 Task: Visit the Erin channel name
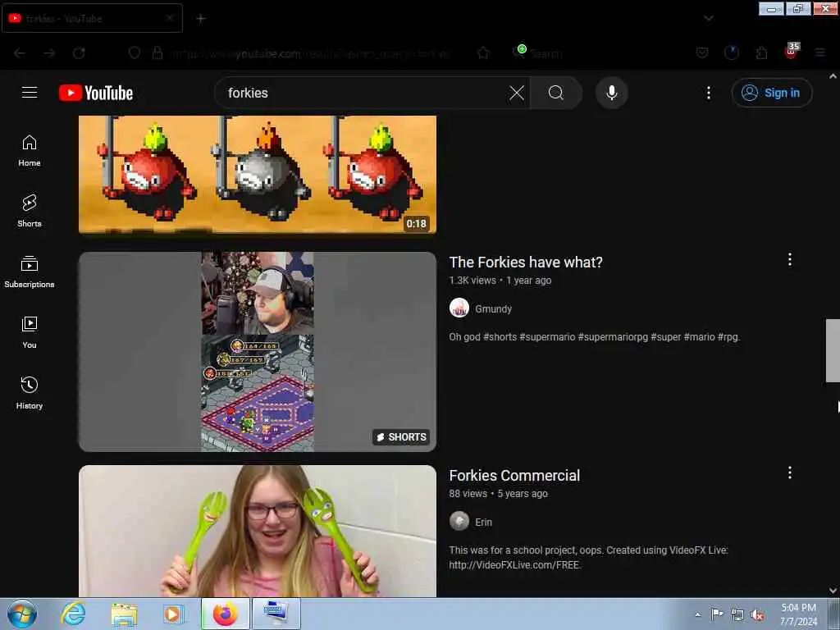click(483, 522)
